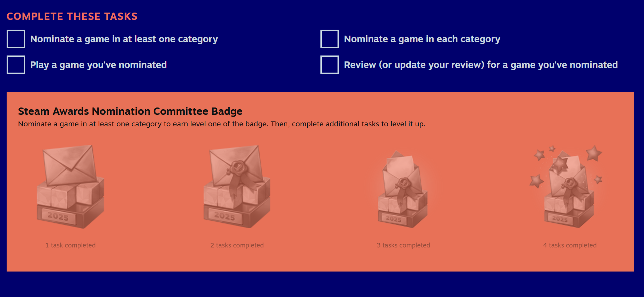This screenshot has height=297, width=644.
Task: Open the 'Play a game you've nominated' task text
Action: coord(98,65)
